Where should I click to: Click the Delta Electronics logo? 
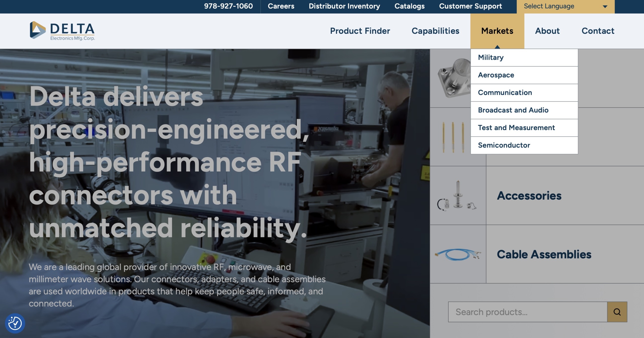click(x=62, y=31)
